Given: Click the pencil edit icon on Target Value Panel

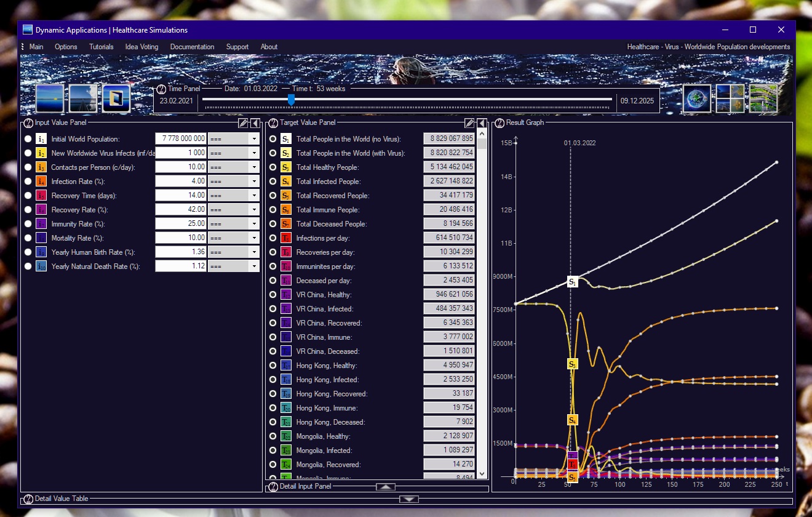Looking at the screenshot, I should click(469, 122).
